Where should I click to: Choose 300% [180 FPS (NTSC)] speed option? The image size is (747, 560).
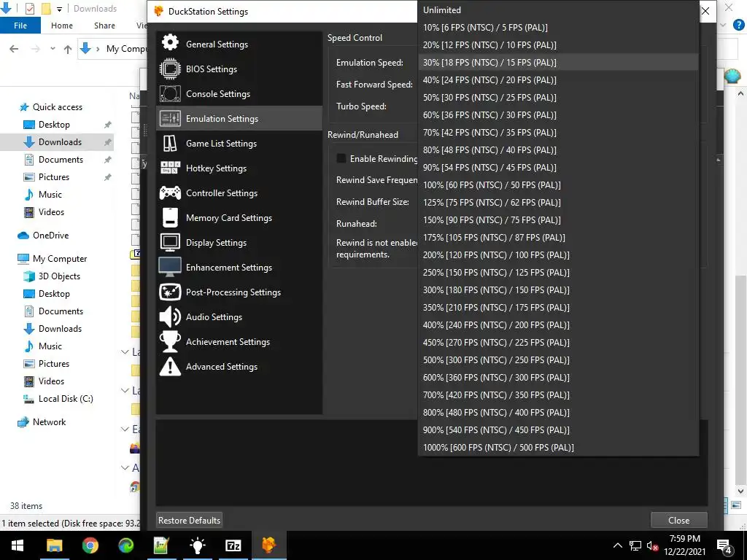(x=558, y=290)
